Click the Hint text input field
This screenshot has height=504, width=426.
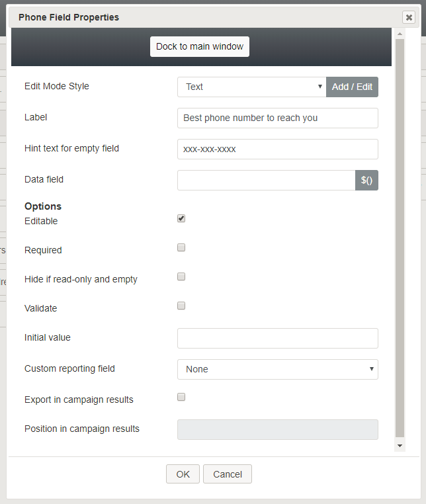click(x=278, y=149)
